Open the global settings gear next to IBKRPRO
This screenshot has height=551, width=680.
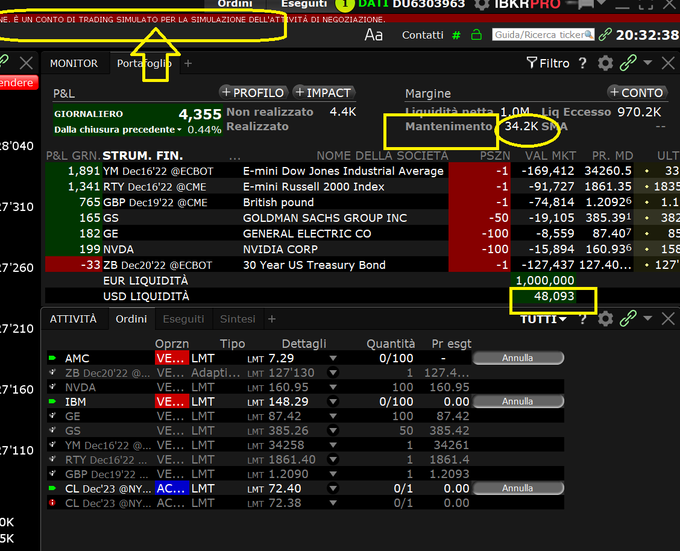coord(481,4)
